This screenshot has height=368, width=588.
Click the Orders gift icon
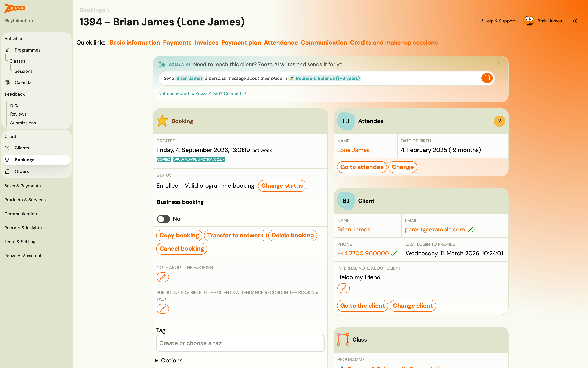pyautogui.click(x=7, y=171)
